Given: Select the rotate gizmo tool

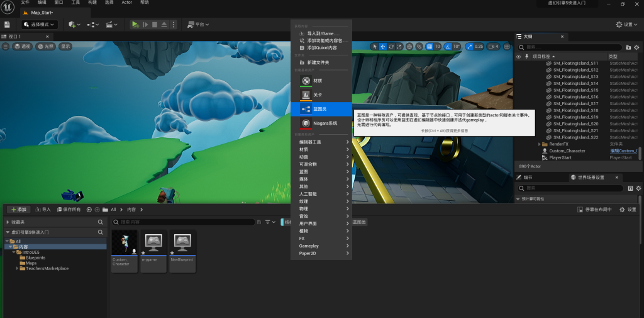Looking at the screenshot, I should click(x=391, y=47).
